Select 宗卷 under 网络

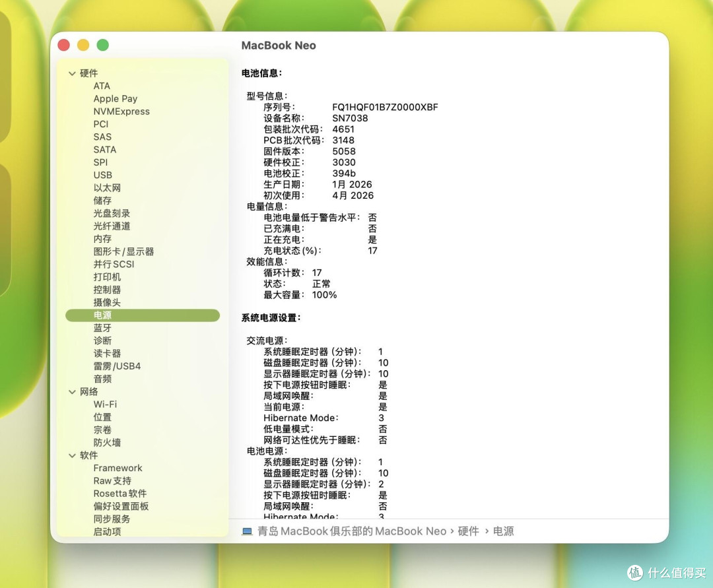pos(102,430)
